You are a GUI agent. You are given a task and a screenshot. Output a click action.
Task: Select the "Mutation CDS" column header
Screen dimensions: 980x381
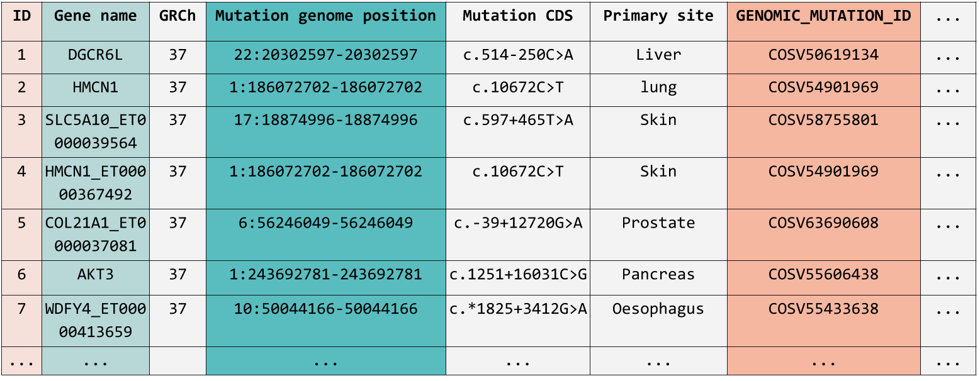(517, 16)
